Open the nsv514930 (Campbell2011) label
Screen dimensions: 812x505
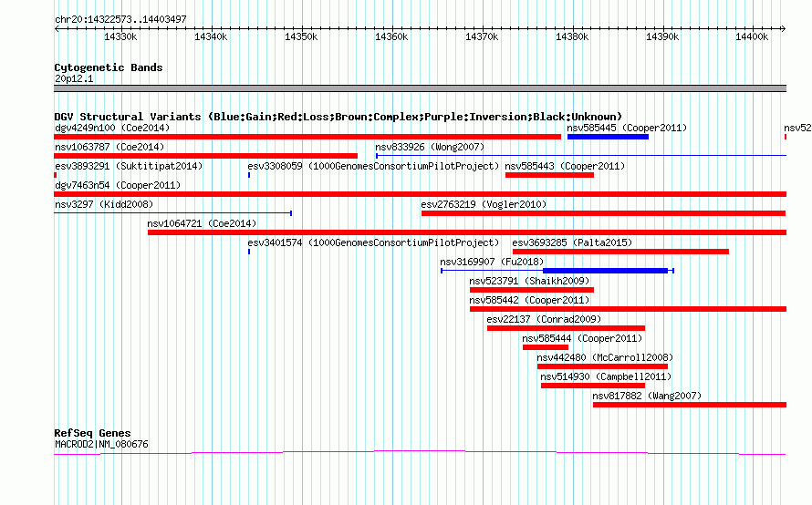pyautogui.click(x=606, y=376)
